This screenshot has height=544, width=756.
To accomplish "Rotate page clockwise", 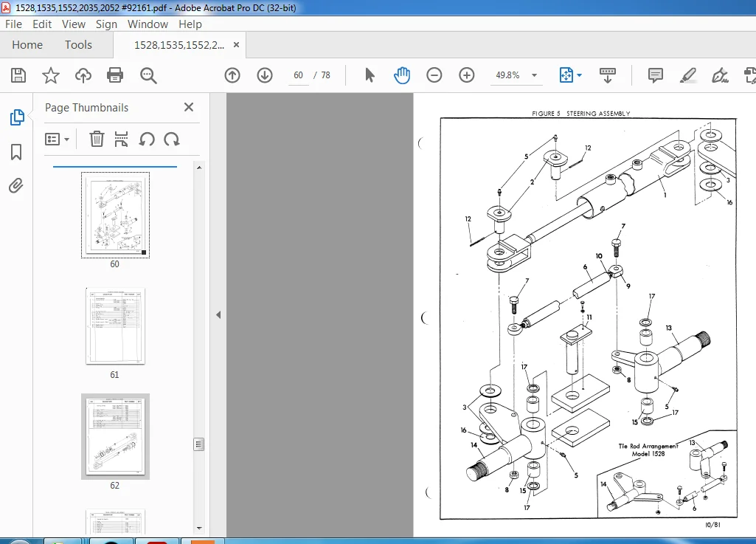I will coord(172,140).
